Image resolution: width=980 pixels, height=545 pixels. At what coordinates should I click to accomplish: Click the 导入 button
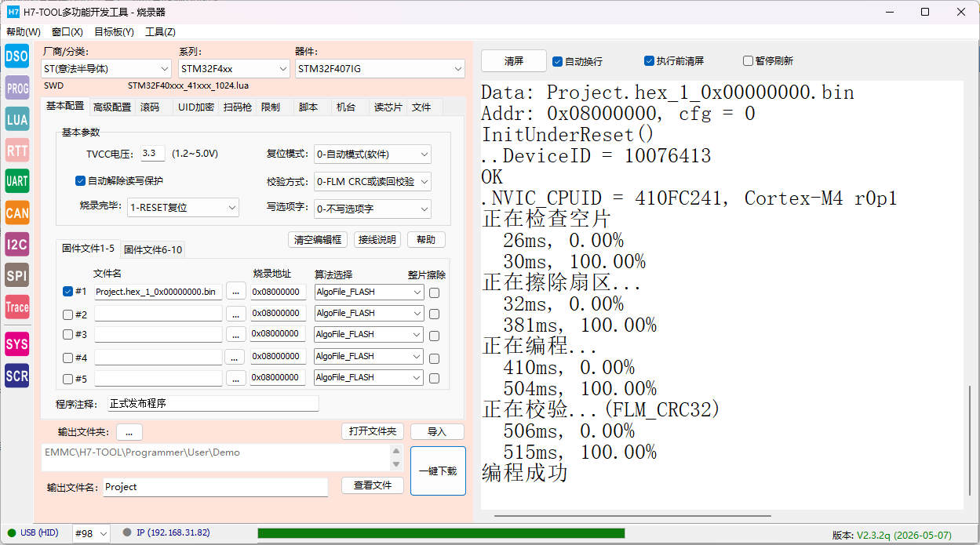click(x=437, y=432)
